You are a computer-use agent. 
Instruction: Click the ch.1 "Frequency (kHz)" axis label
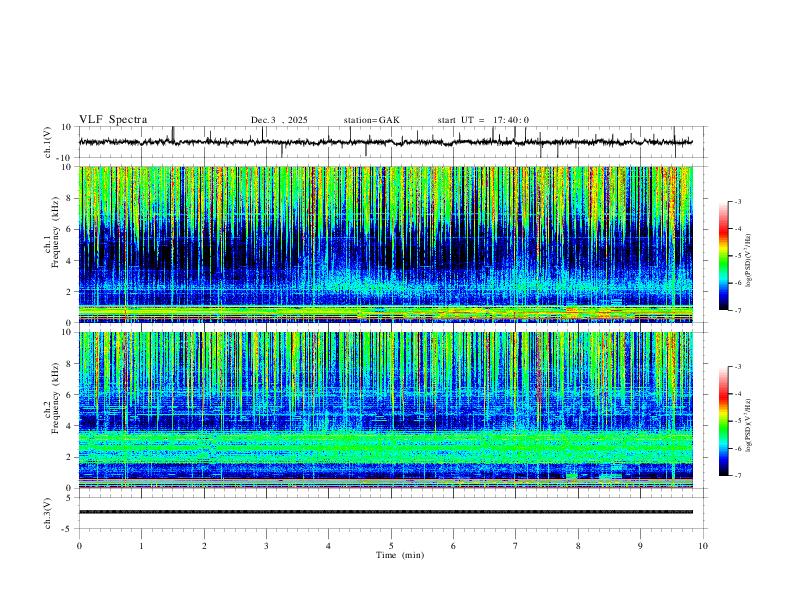[x=55, y=233]
